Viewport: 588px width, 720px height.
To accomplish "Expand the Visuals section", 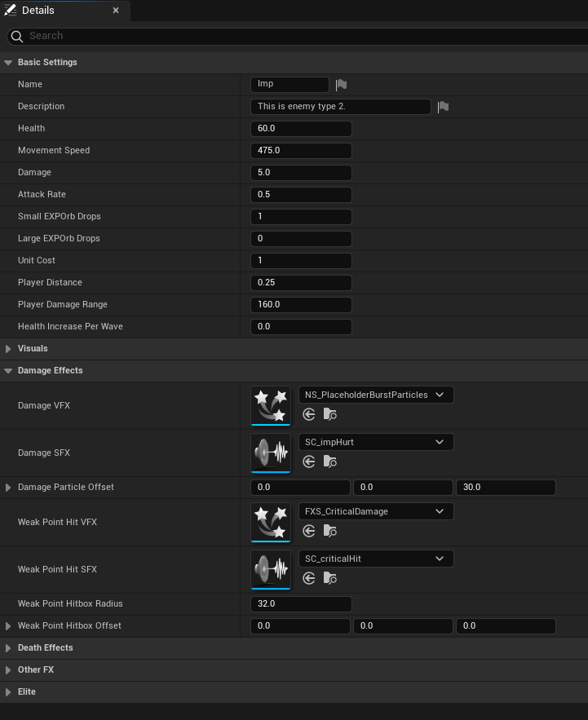I will click(x=9, y=349).
